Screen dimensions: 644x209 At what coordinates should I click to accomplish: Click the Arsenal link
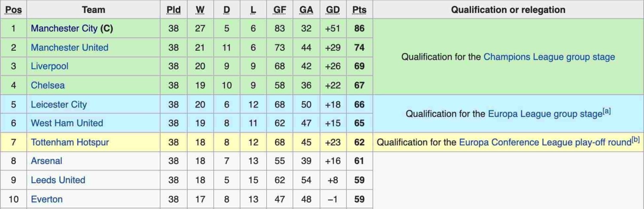(x=46, y=161)
